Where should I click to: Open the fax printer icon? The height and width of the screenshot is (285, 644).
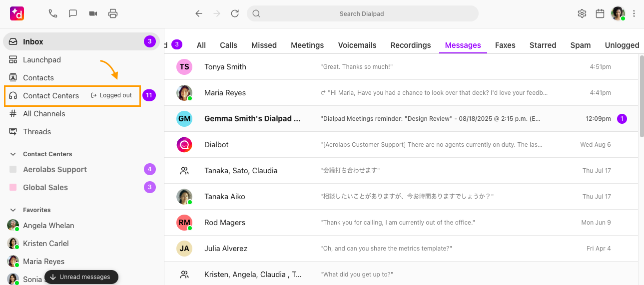[x=113, y=13]
